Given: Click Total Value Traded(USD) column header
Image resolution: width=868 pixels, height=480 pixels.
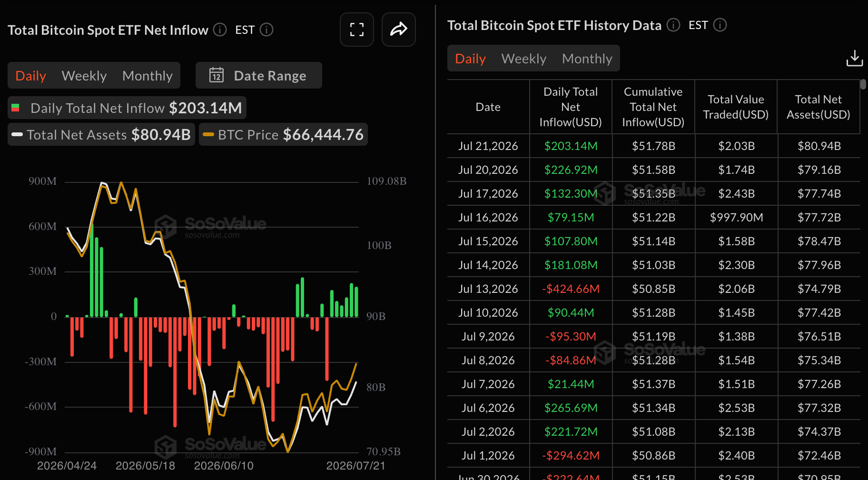Looking at the screenshot, I should pos(736,107).
